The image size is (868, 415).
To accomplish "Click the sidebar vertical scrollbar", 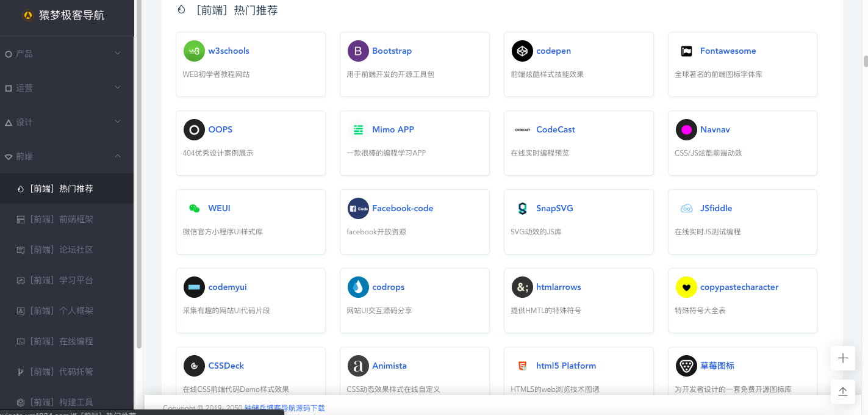I will tap(138, 174).
